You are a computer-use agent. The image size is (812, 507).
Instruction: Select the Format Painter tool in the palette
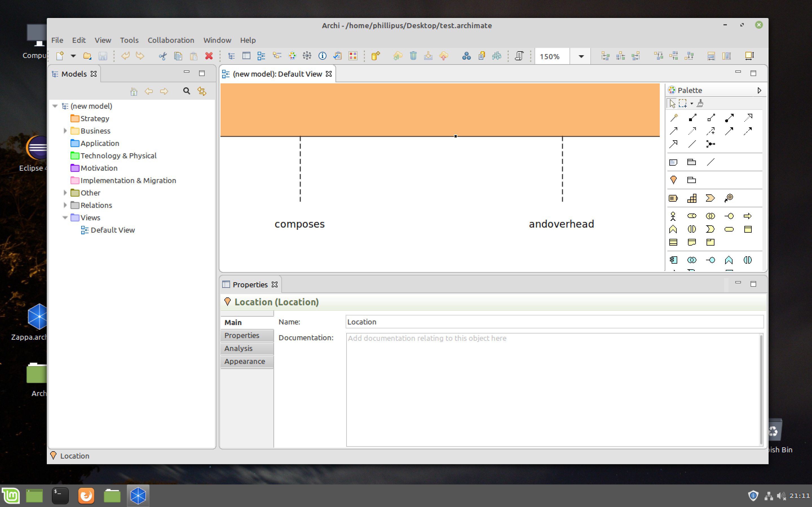click(x=701, y=103)
